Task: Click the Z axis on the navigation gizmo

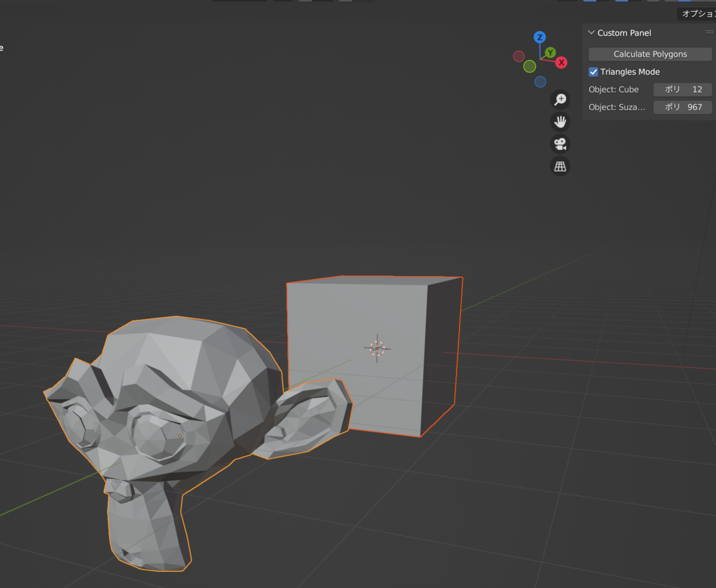Action: 539,37
